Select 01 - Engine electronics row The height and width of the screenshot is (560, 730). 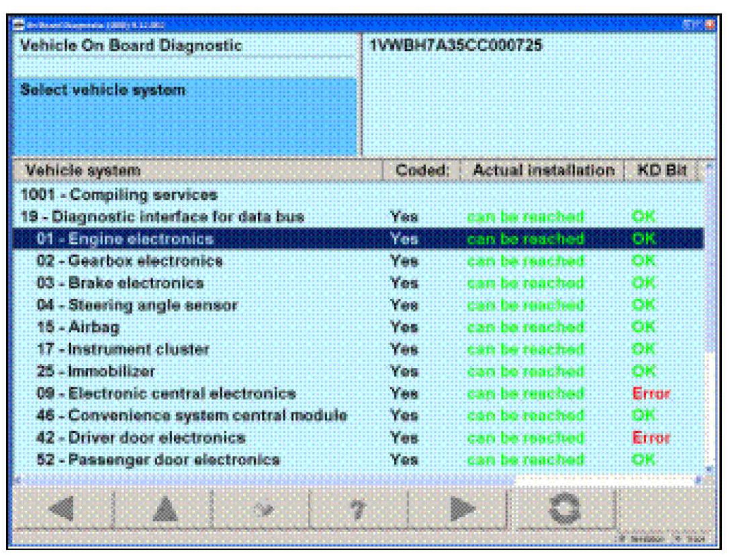coord(126,238)
